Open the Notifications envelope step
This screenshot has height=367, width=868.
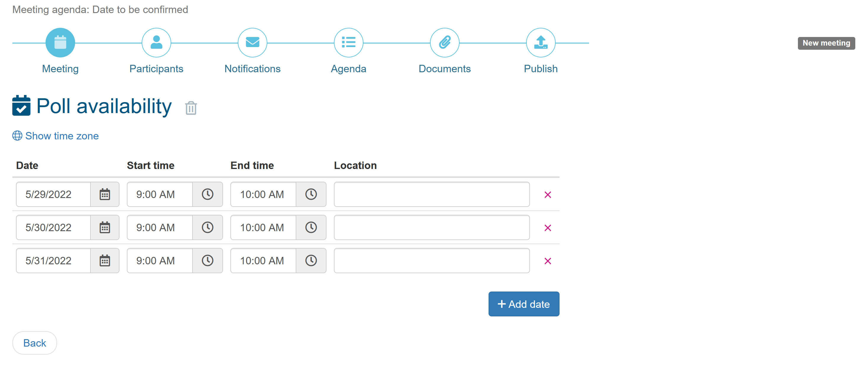click(252, 43)
